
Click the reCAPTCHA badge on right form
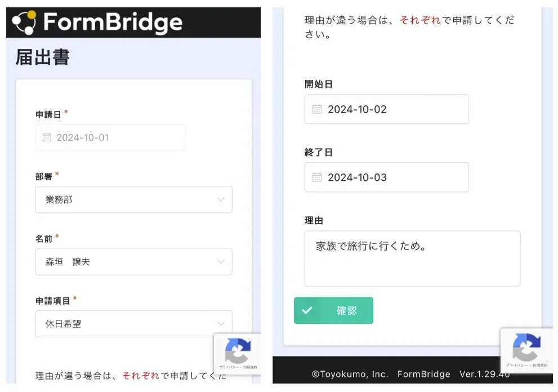click(x=526, y=349)
